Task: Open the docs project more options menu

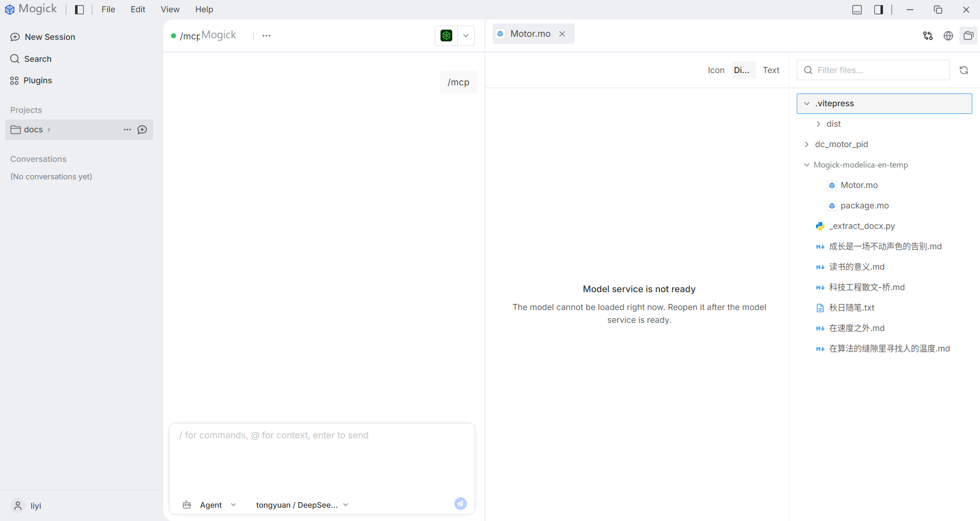Action: pyautogui.click(x=128, y=130)
